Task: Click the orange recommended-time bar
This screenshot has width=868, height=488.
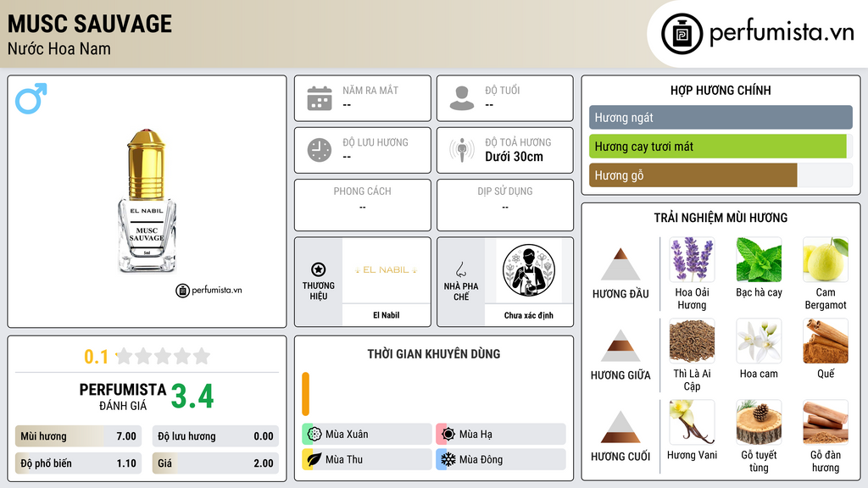Action: (305, 394)
